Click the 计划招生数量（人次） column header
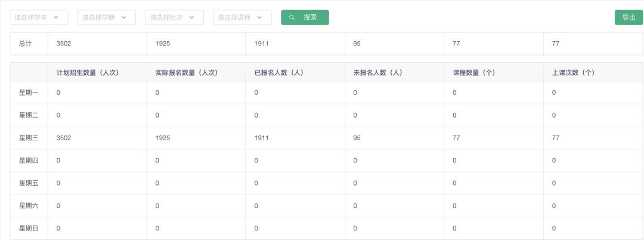The height and width of the screenshot is (240, 644). tap(88, 73)
